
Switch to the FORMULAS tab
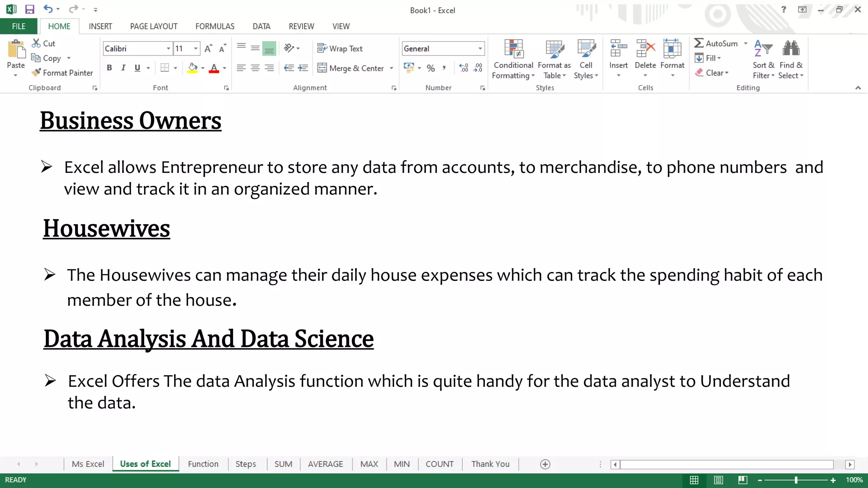click(215, 26)
